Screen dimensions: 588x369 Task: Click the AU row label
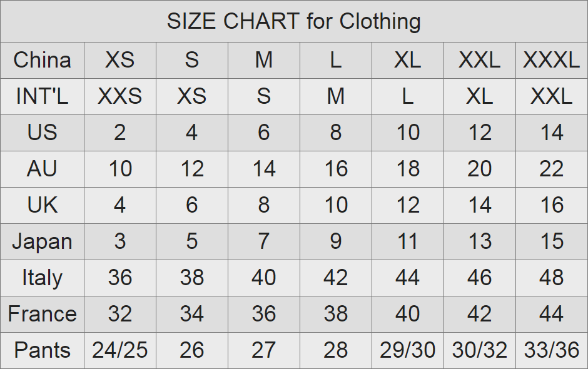42,169
